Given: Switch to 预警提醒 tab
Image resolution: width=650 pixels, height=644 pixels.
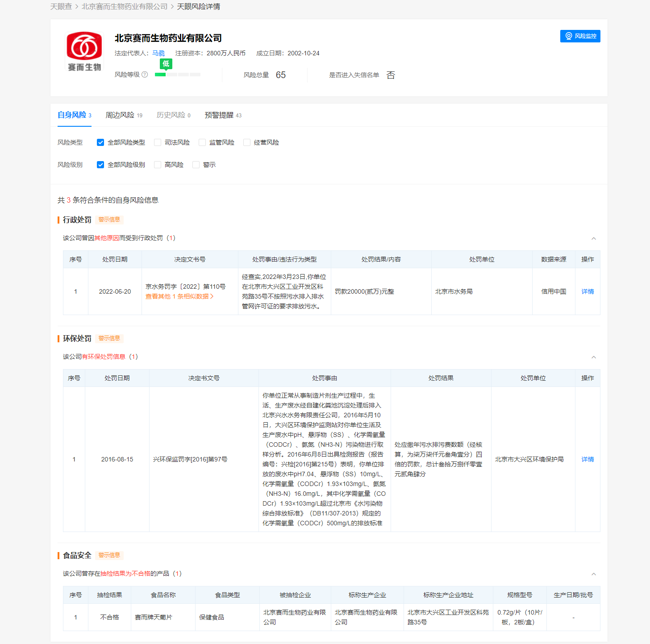Looking at the screenshot, I should click(x=223, y=115).
